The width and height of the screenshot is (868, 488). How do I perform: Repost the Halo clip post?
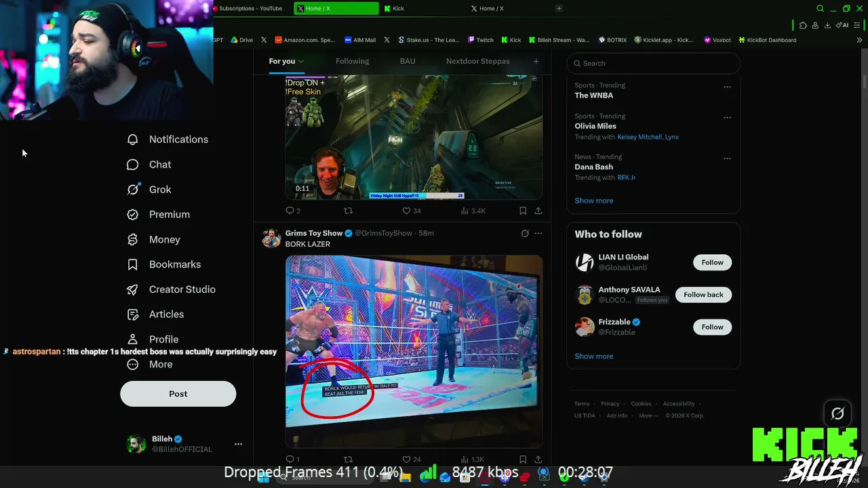[348, 211]
